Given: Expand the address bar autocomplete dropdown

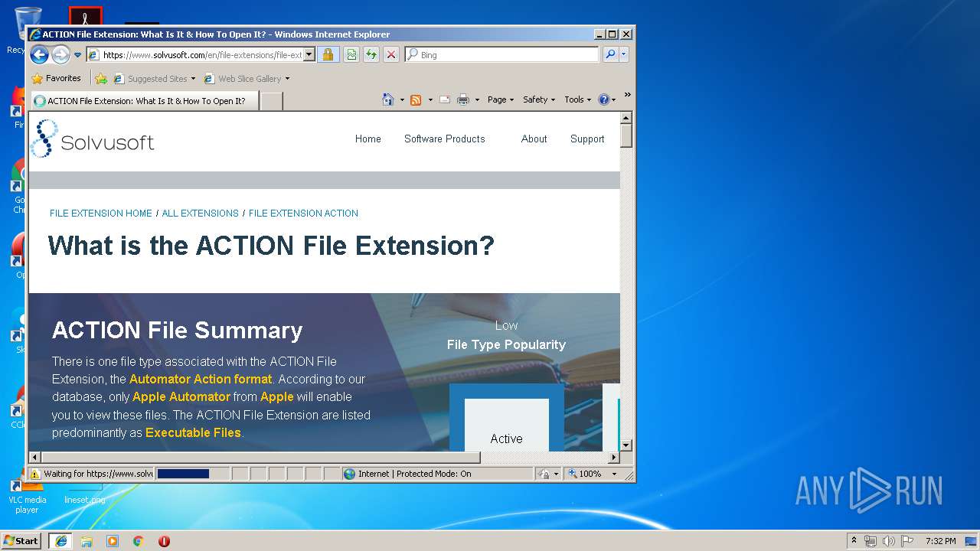Looking at the screenshot, I should click(x=309, y=55).
